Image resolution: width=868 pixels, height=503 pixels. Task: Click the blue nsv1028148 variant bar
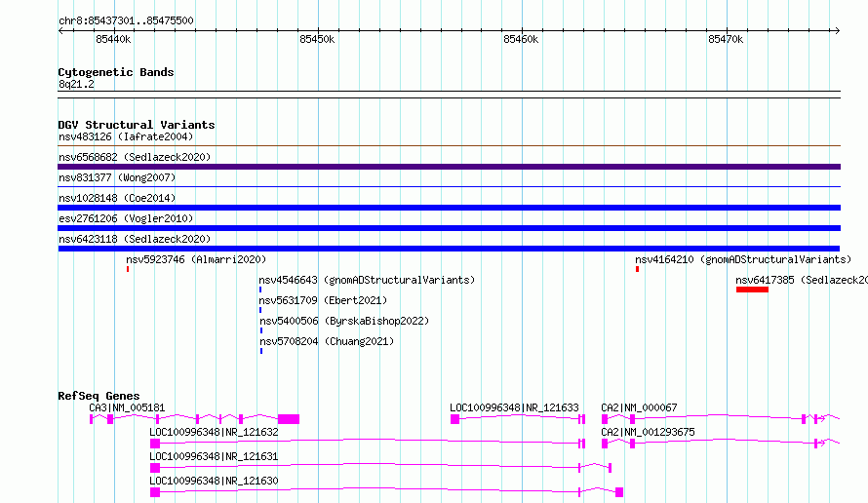[449, 208]
